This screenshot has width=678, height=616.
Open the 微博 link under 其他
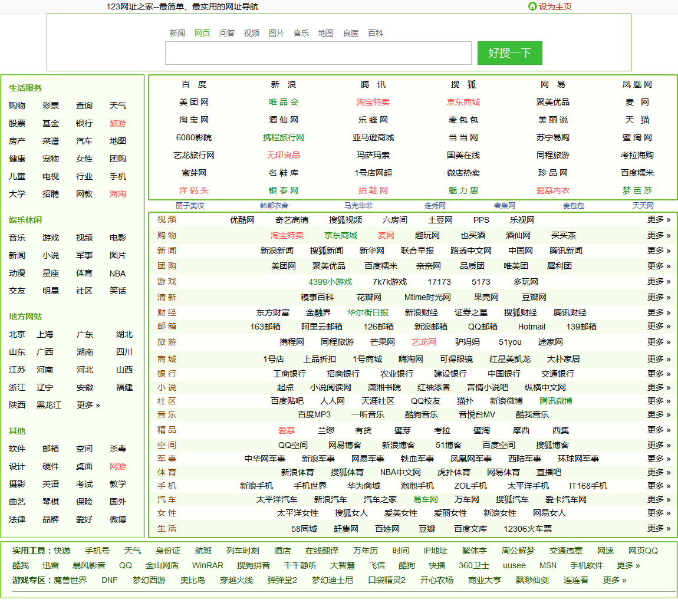click(x=117, y=519)
